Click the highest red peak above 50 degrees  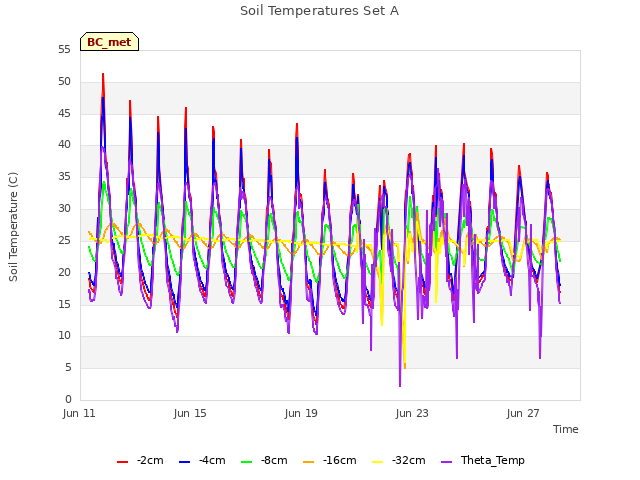[x=103, y=74]
